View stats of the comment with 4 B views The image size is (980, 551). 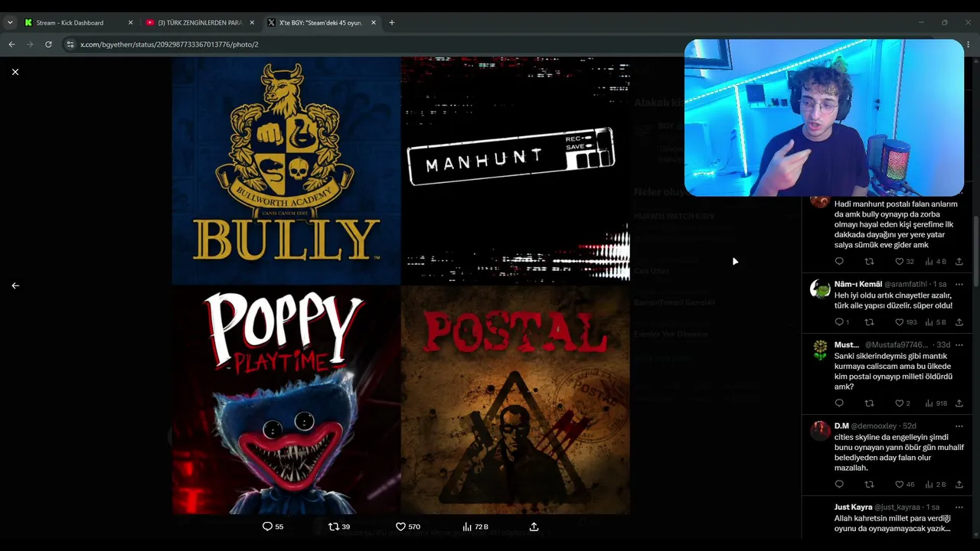point(936,262)
